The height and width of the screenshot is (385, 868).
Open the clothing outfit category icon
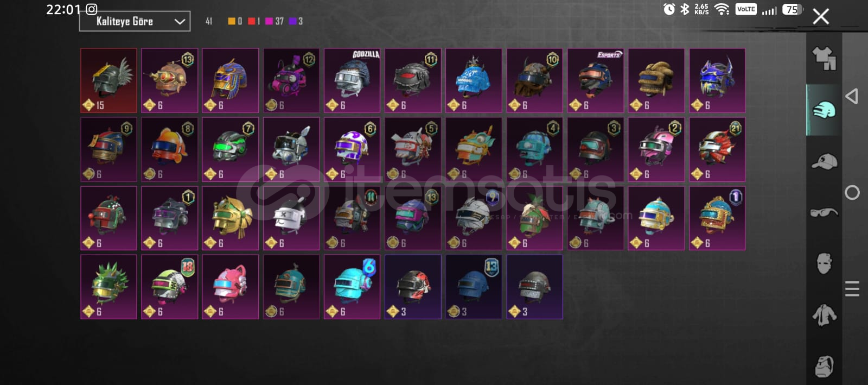coord(824,58)
